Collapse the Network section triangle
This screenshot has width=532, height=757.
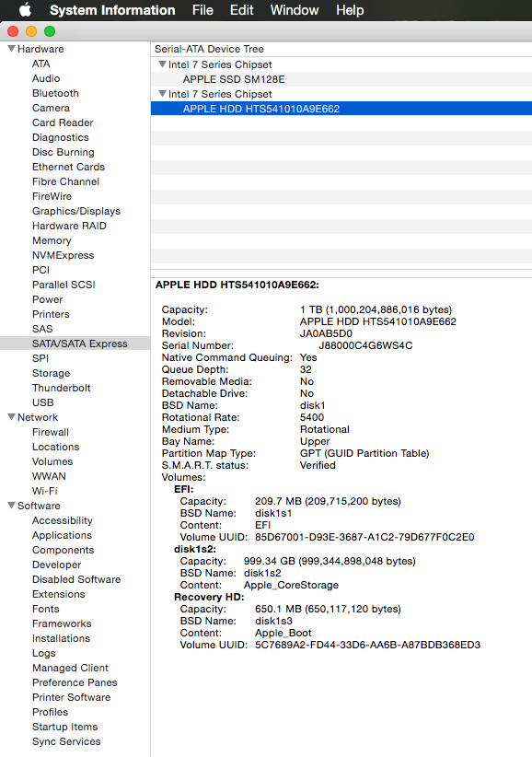12,416
